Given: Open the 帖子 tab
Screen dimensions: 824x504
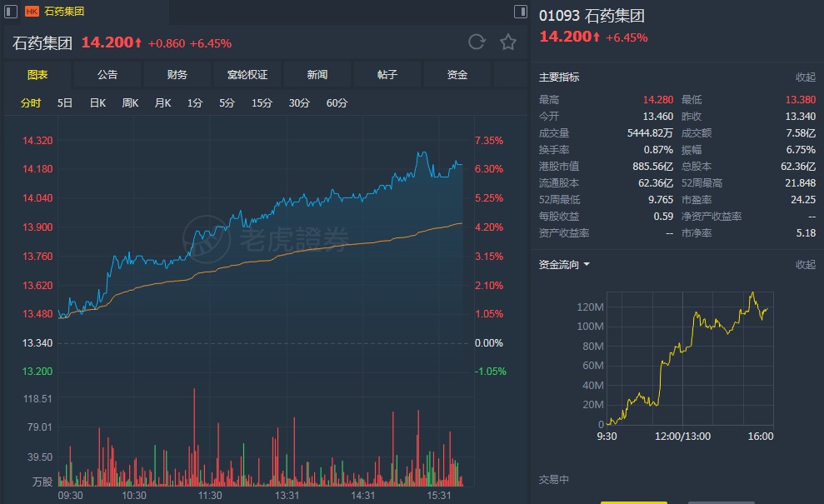Looking at the screenshot, I should tap(387, 75).
